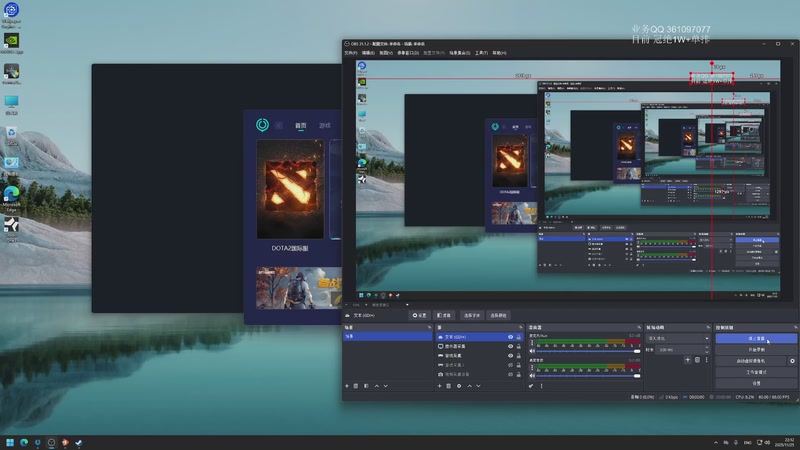Open 桌面音频 channel three-dot menu
Viewport: 800px width, 450px height.
coord(532,368)
